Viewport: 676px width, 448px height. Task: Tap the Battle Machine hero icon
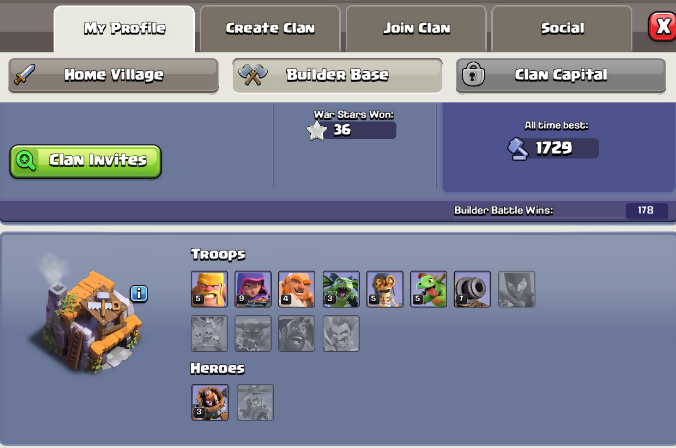click(210, 402)
